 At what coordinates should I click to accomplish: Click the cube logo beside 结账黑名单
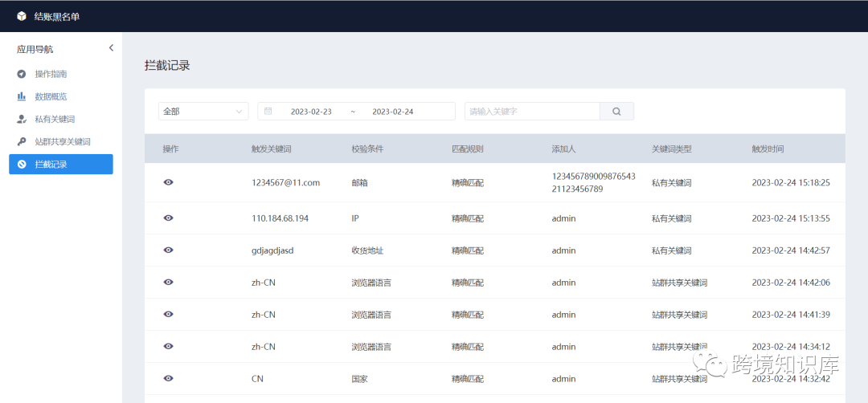pos(22,16)
